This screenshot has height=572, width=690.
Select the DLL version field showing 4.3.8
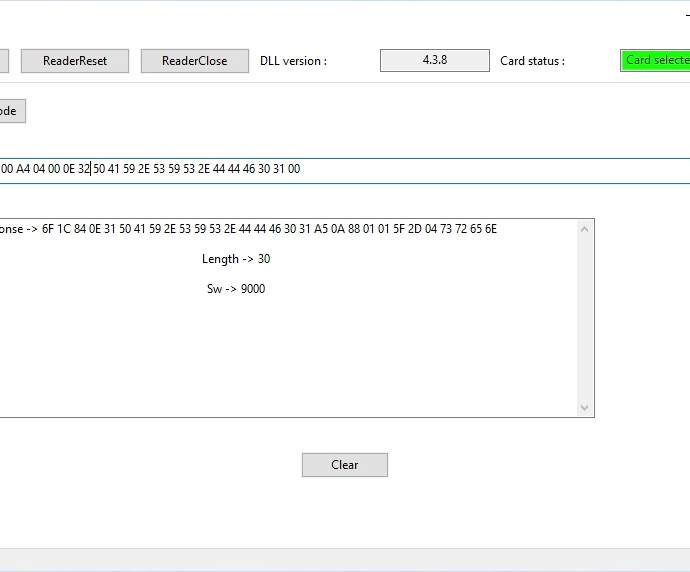tap(435, 60)
